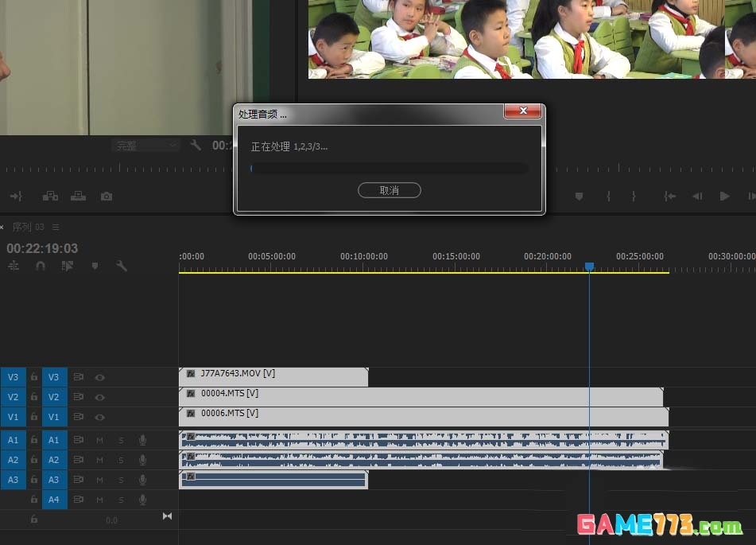This screenshot has height=545, width=756.
Task: Select source patch V1
Action: pyautogui.click(x=13, y=417)
